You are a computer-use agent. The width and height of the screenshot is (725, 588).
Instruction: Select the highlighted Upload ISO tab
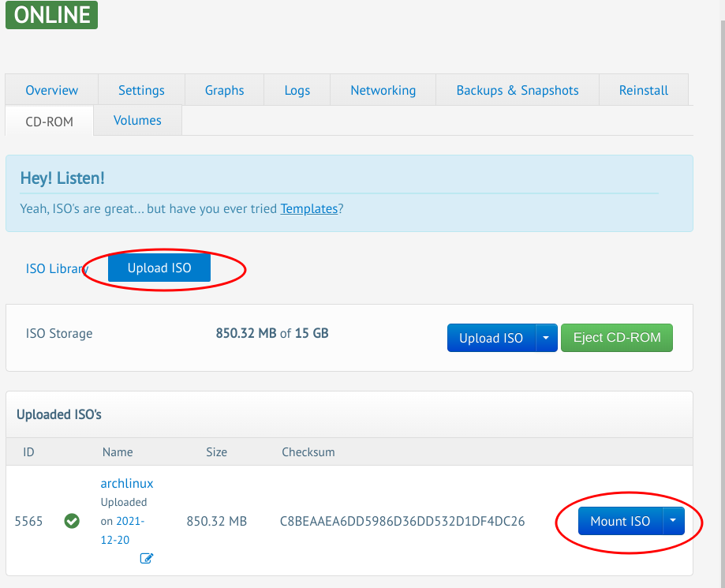[159, 268]
